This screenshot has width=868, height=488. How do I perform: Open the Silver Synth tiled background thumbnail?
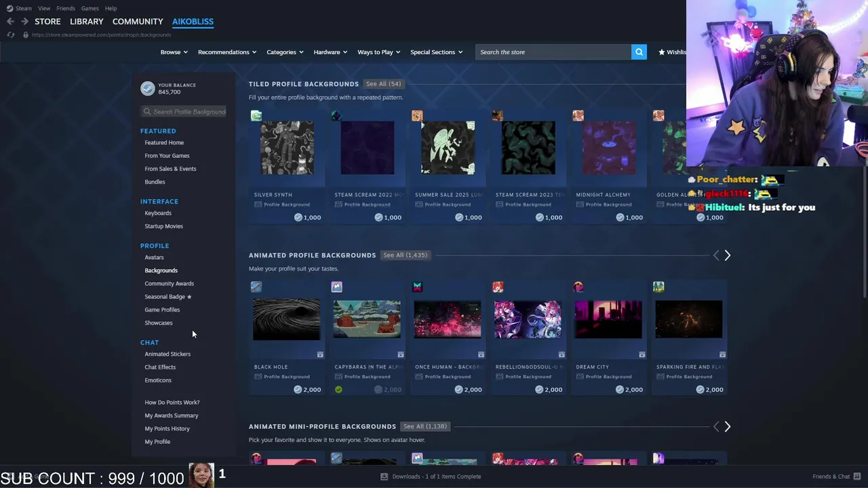click(x=287, y=148)
